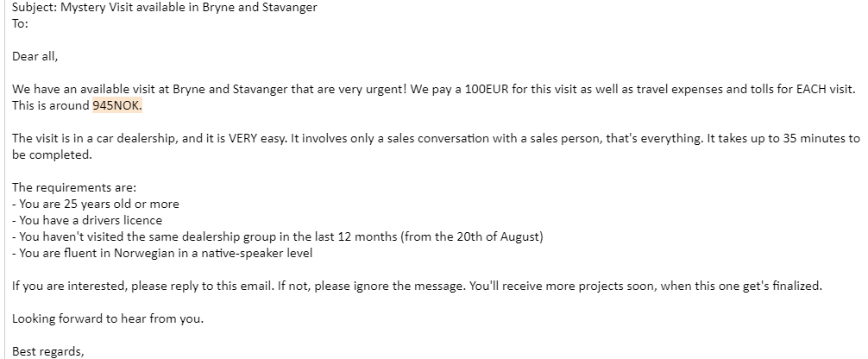
Task: Place cursor on the "Best regards," sign-off
Action: [48, 351]
